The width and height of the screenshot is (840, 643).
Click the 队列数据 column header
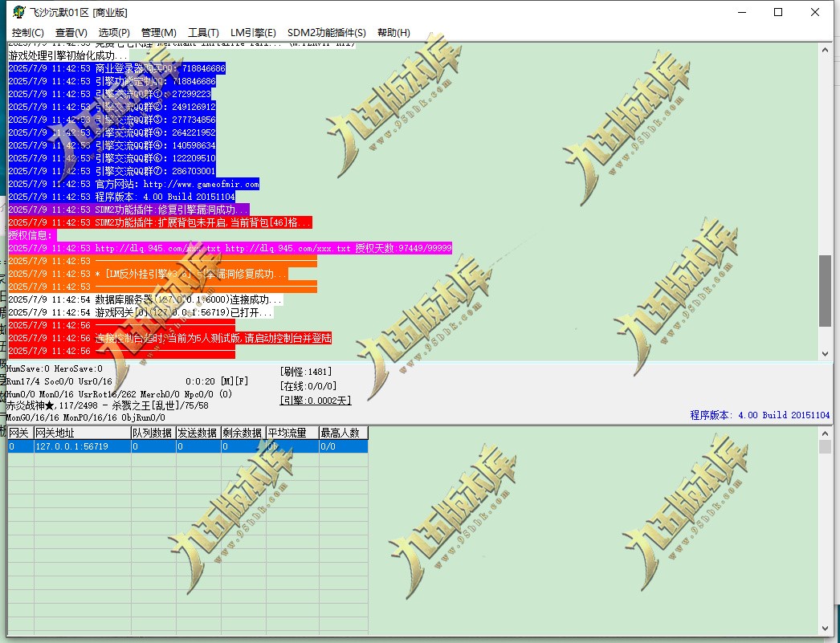[x=153, y=433]
